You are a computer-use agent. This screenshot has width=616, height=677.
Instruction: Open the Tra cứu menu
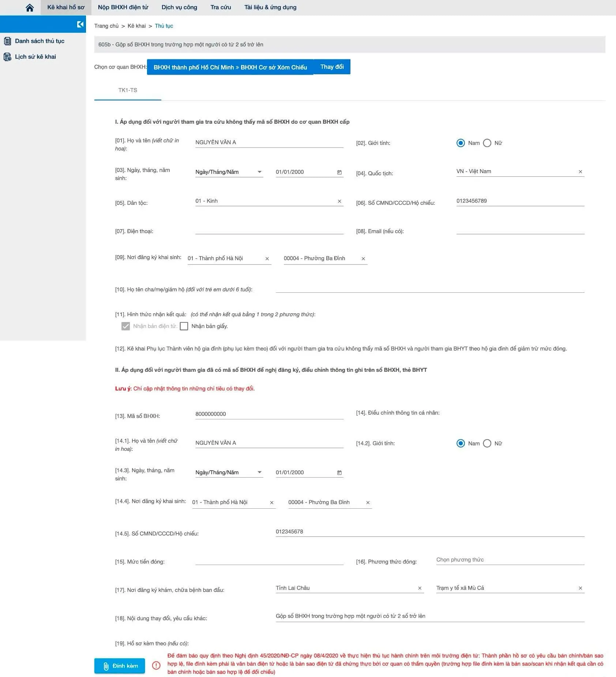click(221, 7)
